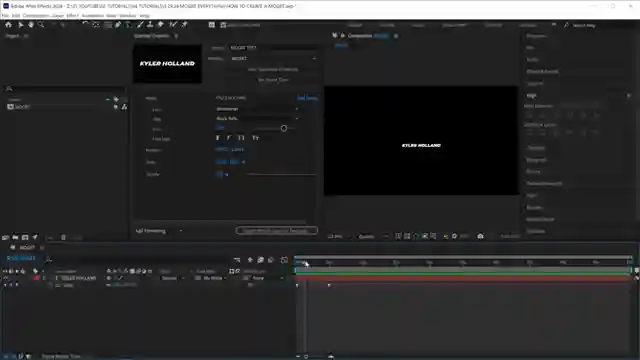This screenshot has height=360, width=640.
Task: Toggle the Small Caps button
Action: pos(255,138)
